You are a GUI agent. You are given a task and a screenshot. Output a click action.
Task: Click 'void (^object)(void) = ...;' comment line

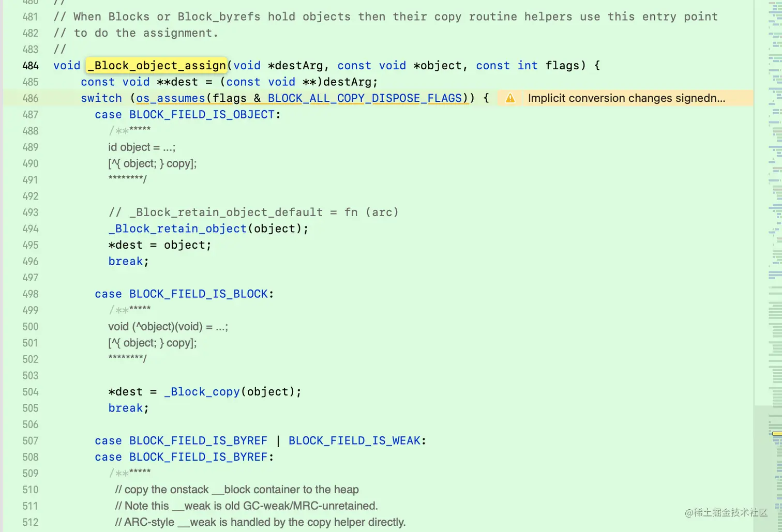(x=168, y=327)
